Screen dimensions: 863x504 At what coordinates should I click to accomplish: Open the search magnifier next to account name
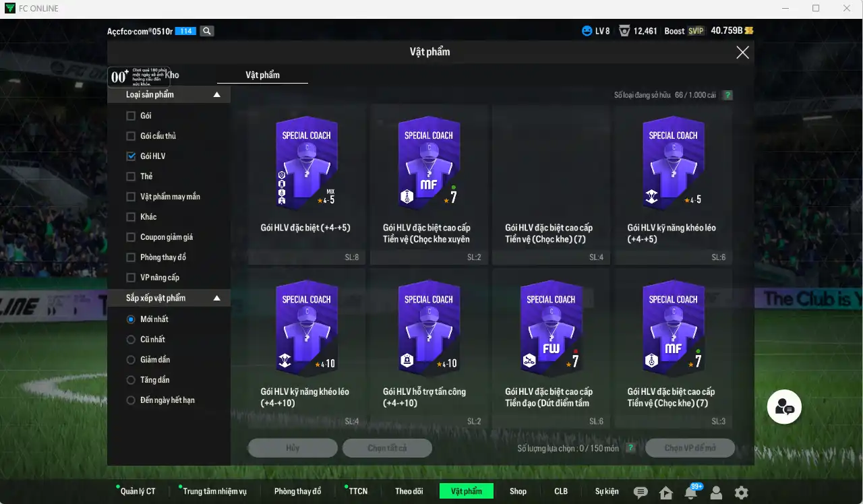207,31
